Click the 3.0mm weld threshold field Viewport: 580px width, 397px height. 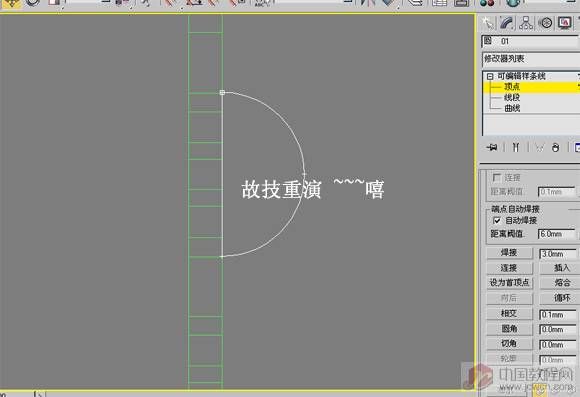(558, 254)
